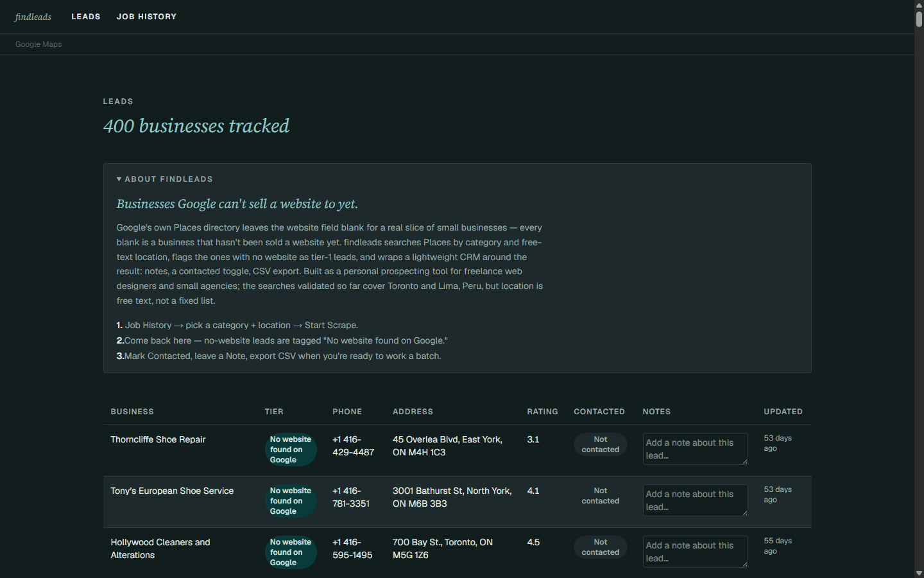Viewport: 924px width, 578px height.
Task: Click the 400 businesses tracked heading
Action: 196,126
